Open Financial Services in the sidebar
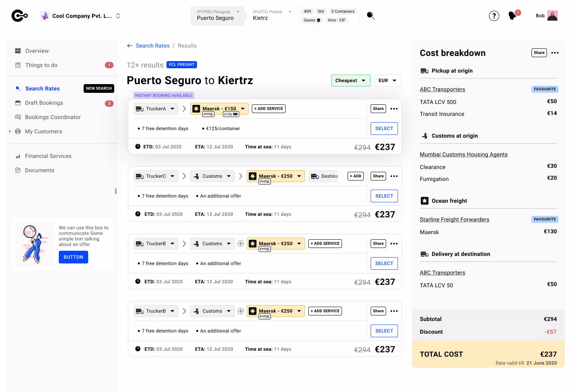572x392 pixels. [48, 156]
